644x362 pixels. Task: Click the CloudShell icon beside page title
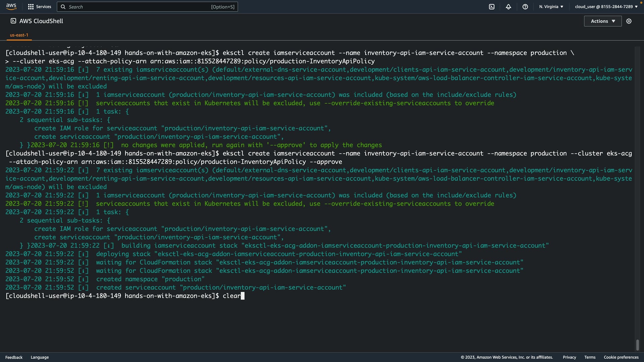(x=13, y=21)
